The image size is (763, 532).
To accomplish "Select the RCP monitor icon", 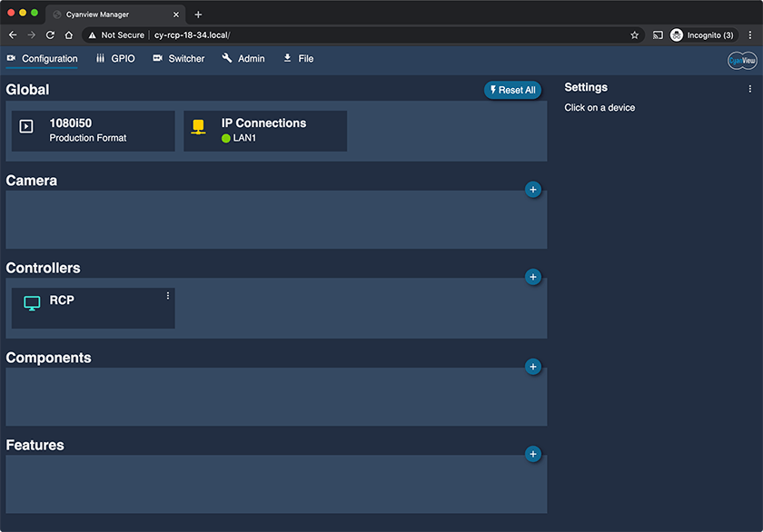I will point(32,303).
